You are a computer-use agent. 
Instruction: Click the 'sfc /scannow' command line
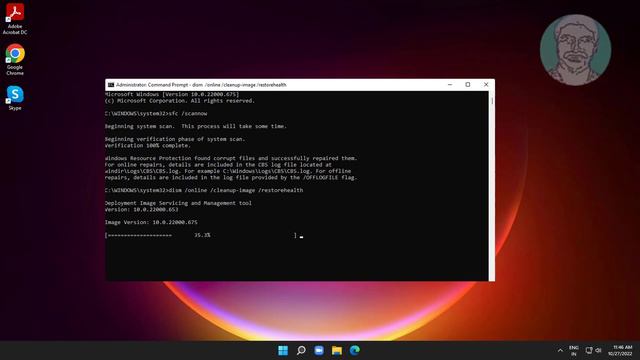pyautogui.click(x=156, y=113)
